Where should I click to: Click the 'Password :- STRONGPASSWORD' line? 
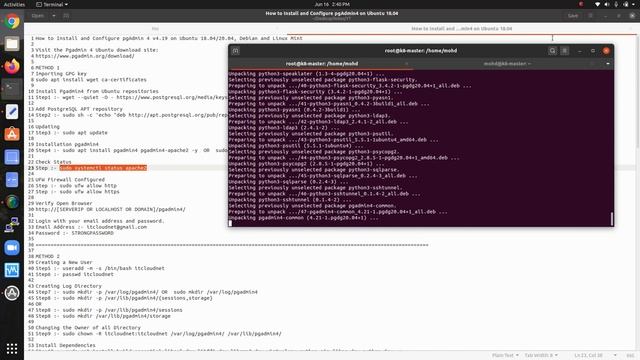(74, 233)
